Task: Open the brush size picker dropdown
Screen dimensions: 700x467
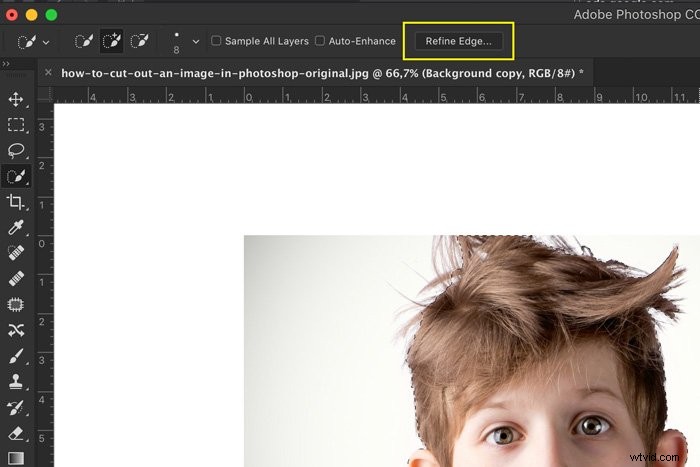Action: (x=196, y=42)
